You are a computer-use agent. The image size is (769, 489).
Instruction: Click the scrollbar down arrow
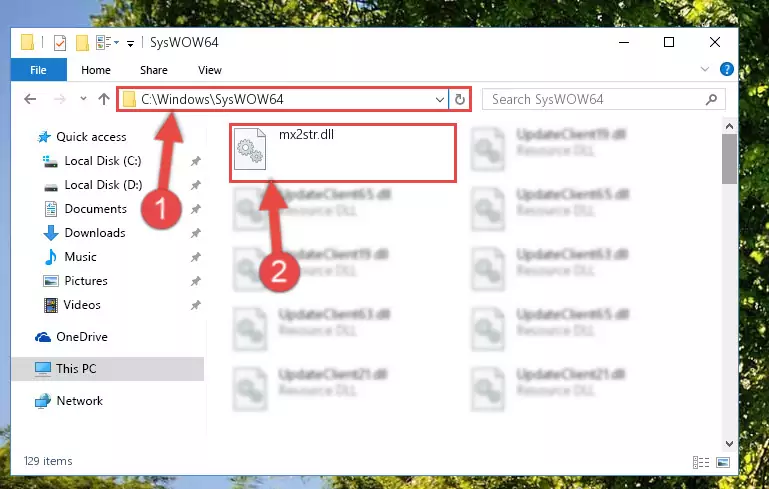[729, 443]
